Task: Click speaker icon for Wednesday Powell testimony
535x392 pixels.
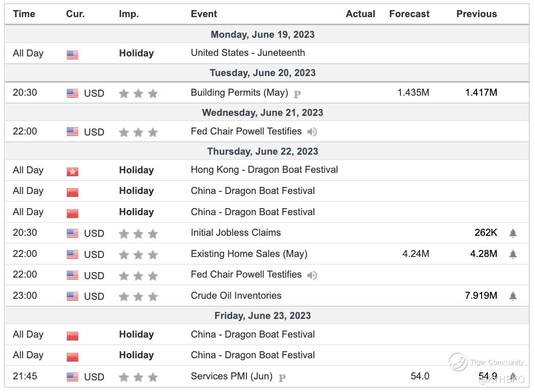Action: click(312, 132)
